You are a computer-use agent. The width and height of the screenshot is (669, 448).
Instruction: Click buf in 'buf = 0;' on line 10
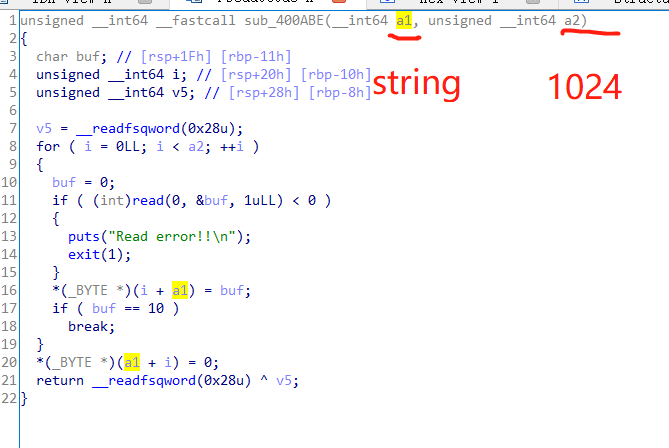(64, 183)
